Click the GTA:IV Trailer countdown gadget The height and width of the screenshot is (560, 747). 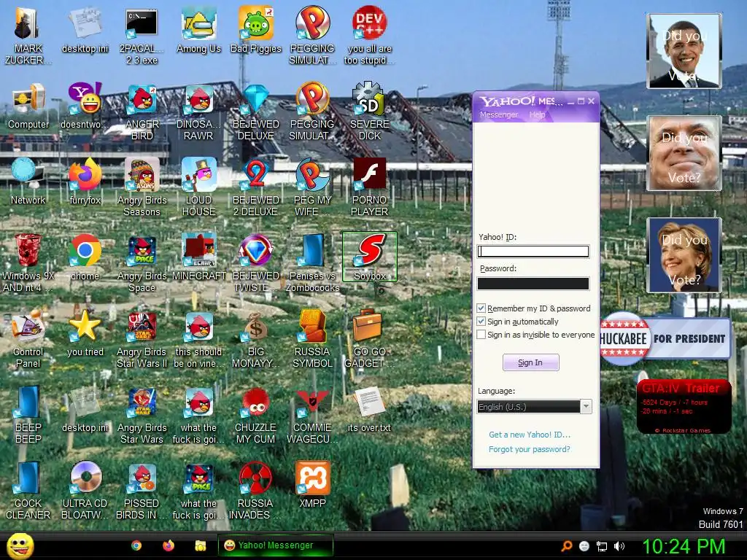(684, 406)
